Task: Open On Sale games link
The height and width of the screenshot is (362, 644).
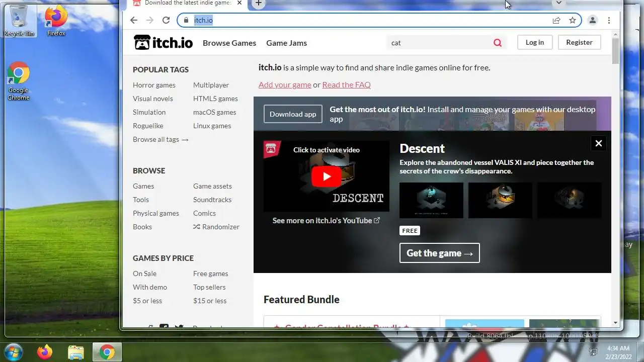Action: click(144, 274)
